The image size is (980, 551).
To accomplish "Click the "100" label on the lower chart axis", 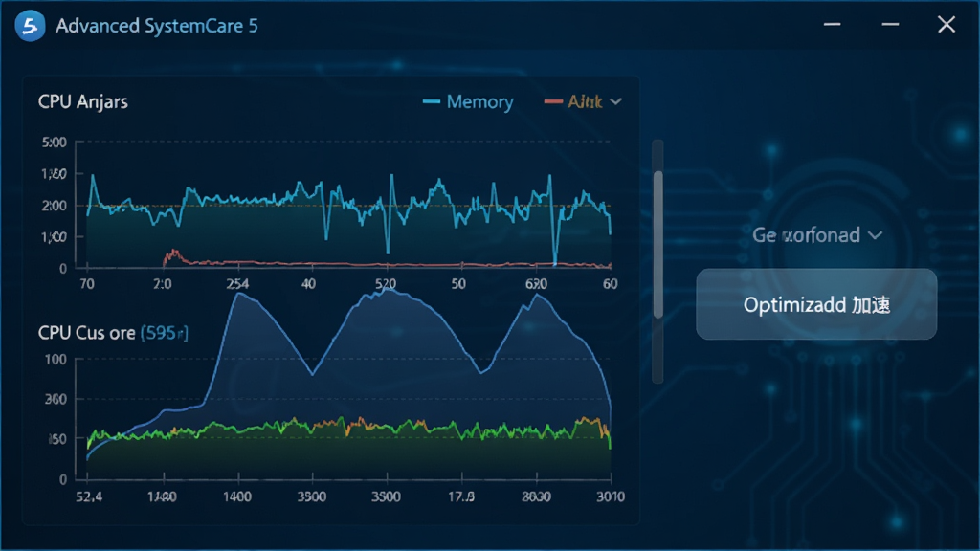I will coord(56,360).
